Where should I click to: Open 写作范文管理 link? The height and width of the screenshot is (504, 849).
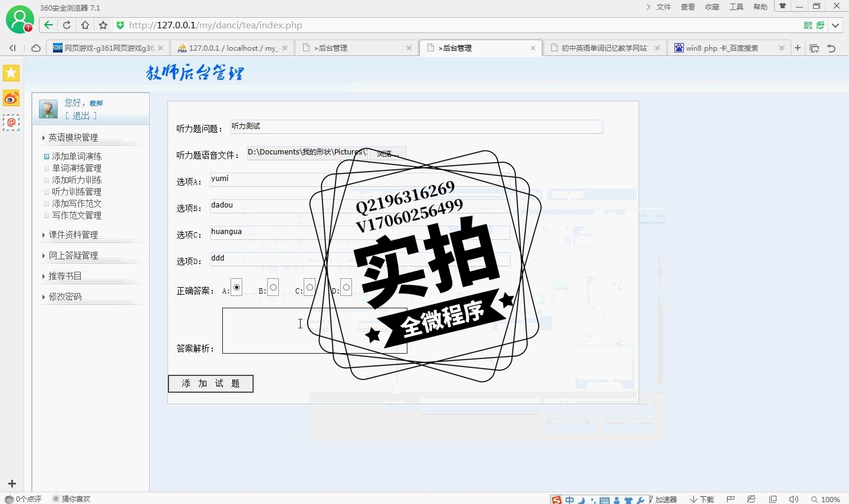(x=77, y=215)
